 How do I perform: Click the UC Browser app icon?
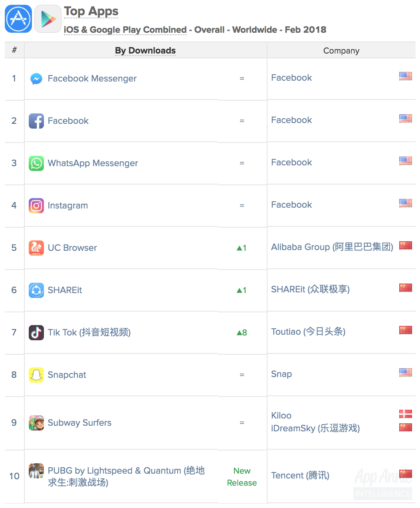pos(36,248)
